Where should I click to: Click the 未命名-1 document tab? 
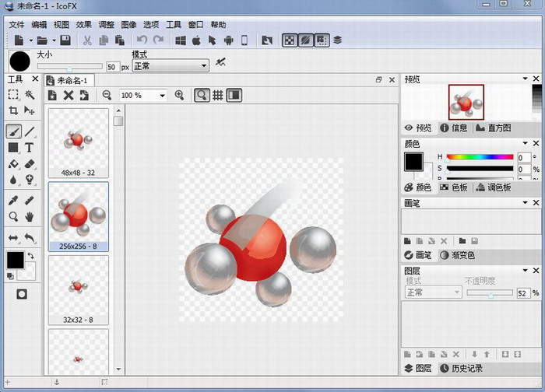[69, 81]
